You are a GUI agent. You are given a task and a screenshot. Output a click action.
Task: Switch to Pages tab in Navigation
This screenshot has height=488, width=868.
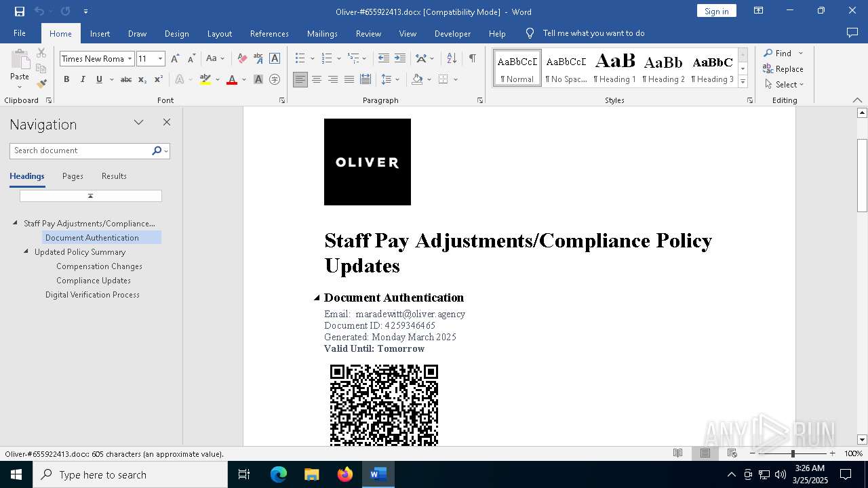[73, 176]
